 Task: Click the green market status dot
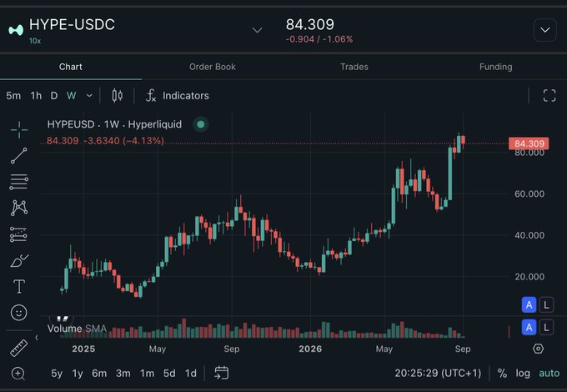click(201, 124)
